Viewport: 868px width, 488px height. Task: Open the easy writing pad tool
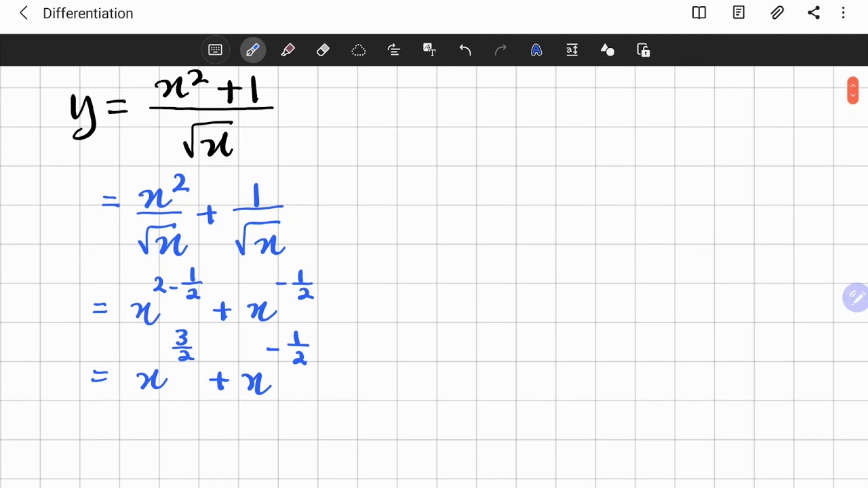[x=572, y=50]
